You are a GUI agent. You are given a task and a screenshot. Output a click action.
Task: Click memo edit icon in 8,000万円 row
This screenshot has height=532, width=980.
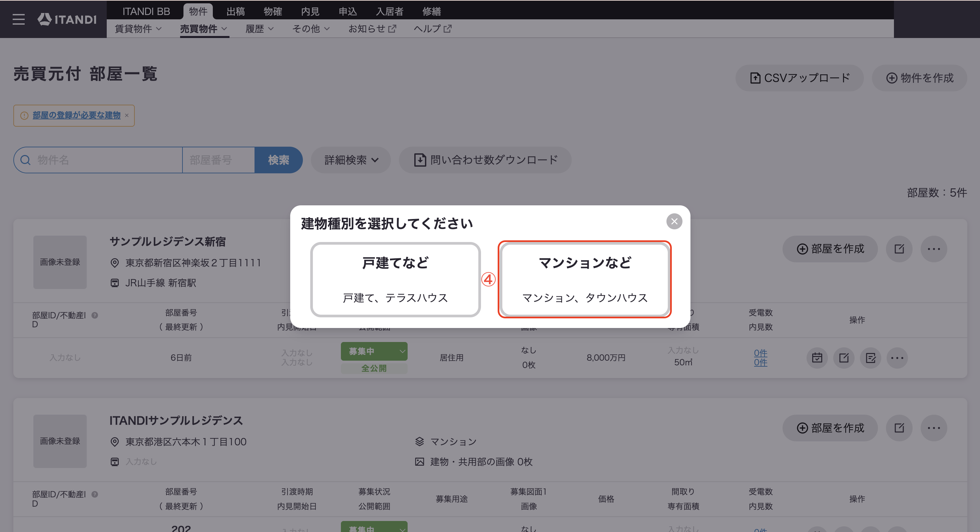tap(871, 358)
